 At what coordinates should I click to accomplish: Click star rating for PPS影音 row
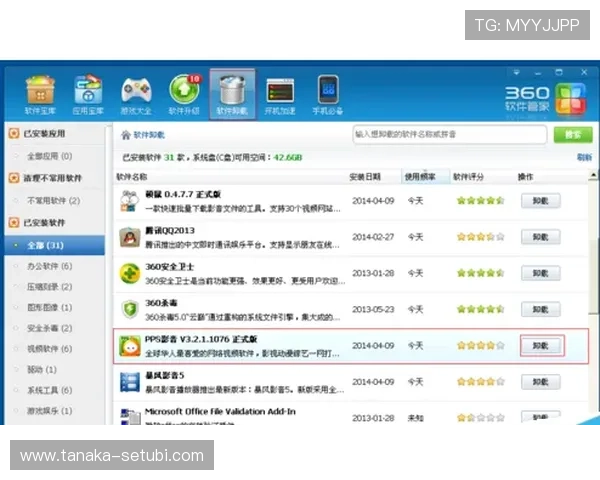point(481,346)
